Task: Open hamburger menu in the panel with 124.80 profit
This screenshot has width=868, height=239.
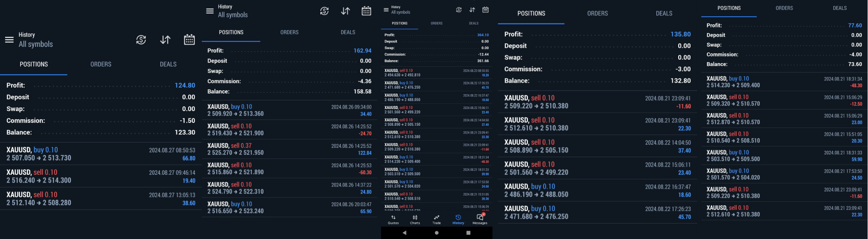Action: [x=9, y=40]
